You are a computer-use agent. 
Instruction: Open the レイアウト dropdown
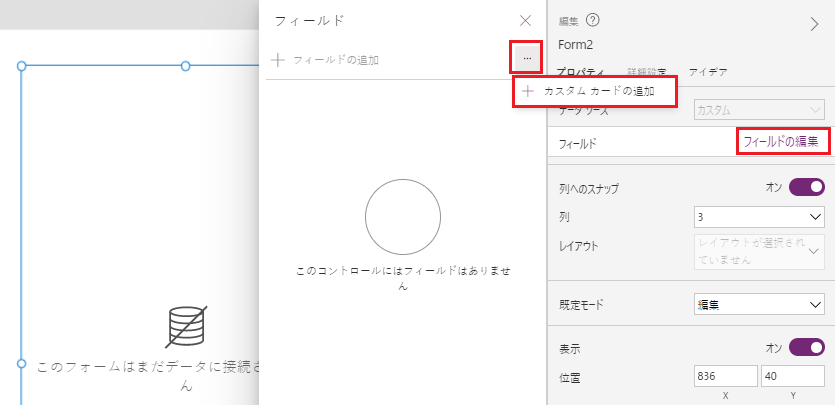click(x=759, y=252)
